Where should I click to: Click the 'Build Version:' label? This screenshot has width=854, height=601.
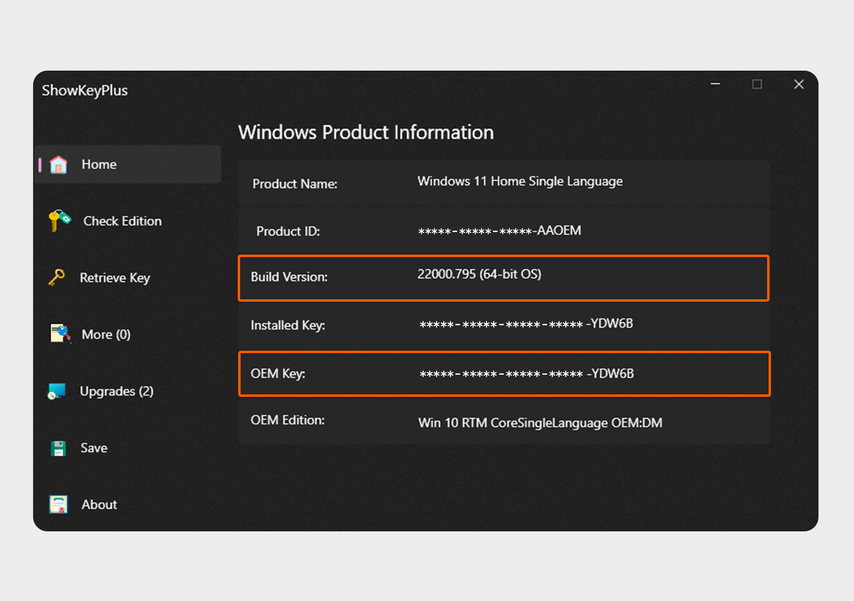tap(289, 277)
